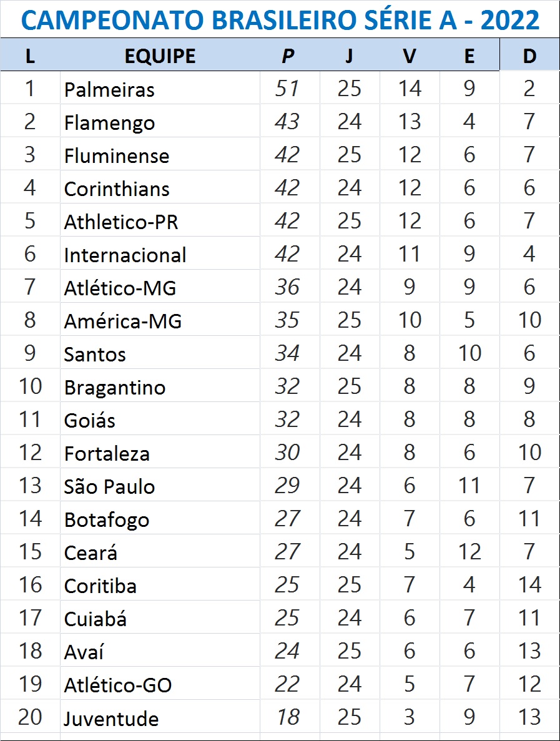Click the Botafogo team cell

pos(160,519)
